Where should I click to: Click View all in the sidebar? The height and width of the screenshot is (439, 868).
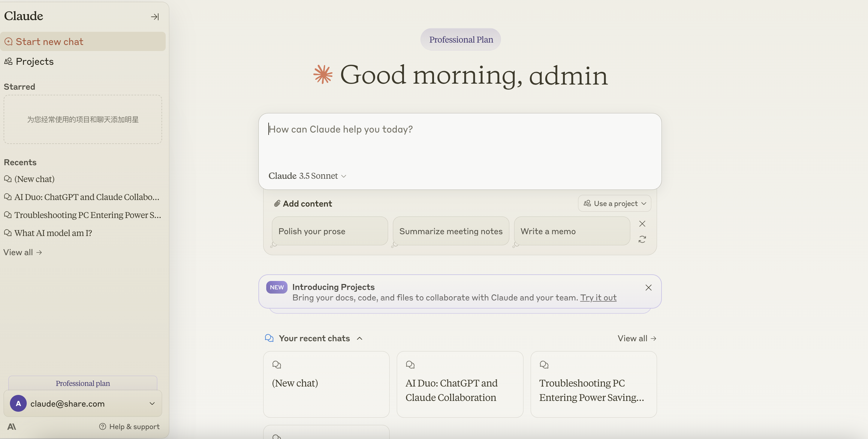coord(23,252)
